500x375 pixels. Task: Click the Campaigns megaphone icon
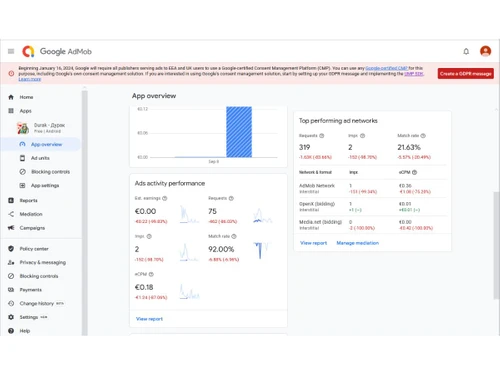coord(11,228)
